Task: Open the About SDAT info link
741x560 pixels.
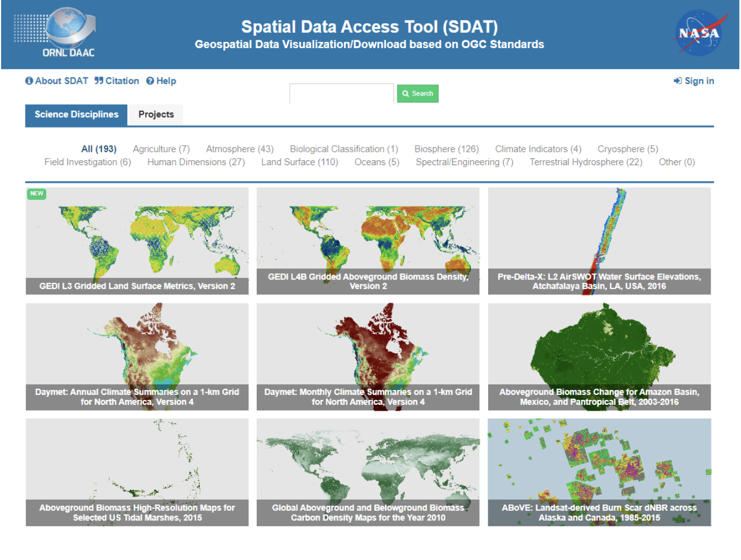Action: [57, 81]
